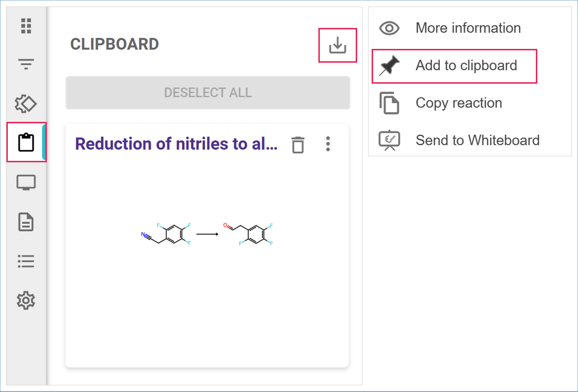The width and height of the screenshot is (578, 392).
Task: Delete the reaction with the trash icon
Action: 298,145
